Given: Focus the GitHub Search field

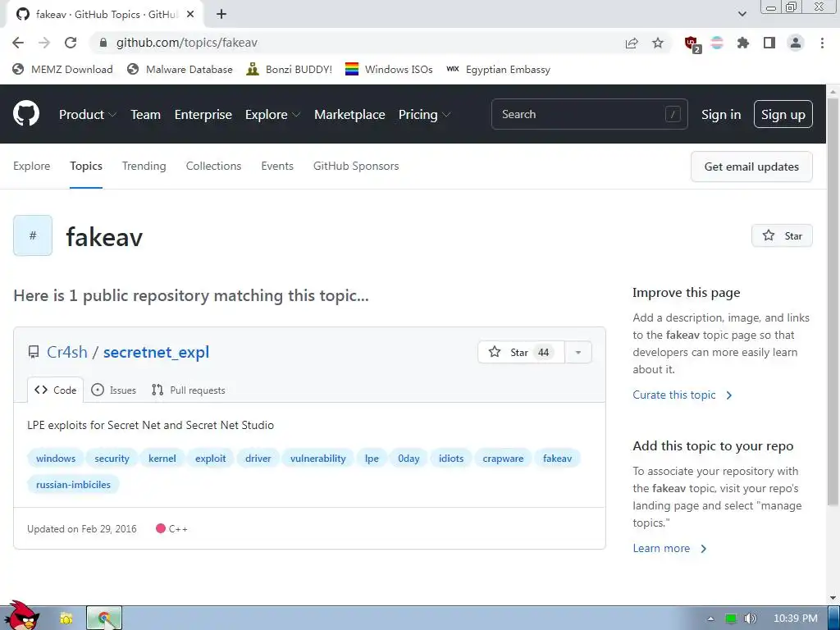Looking at the screenshot, I should pyautogui.click(x=589, y=114).
